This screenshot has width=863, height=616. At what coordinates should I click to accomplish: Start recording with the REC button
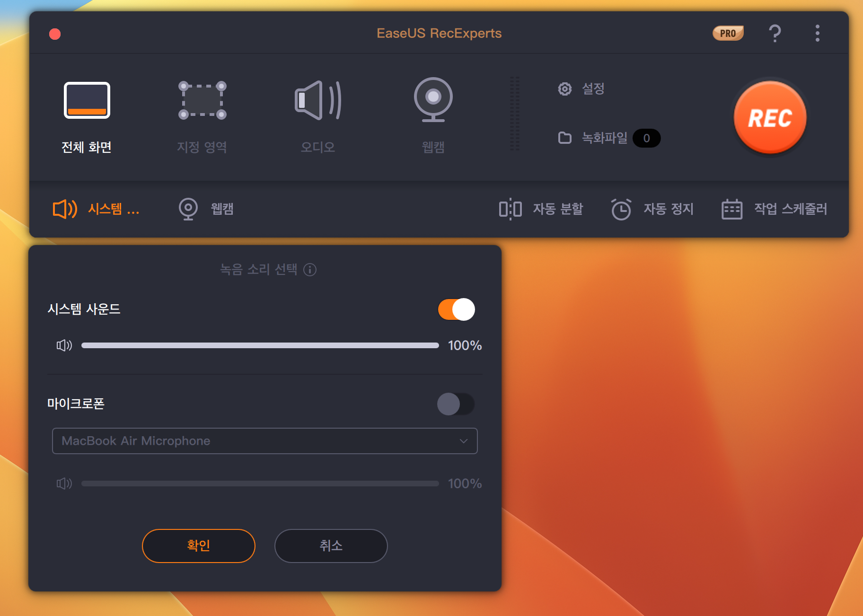pos(770,117)
